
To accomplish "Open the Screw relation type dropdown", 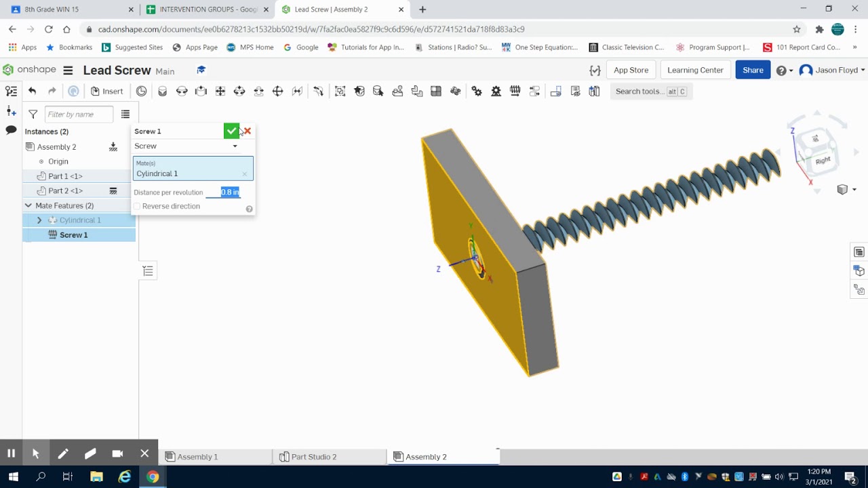I will pos(186,146).
